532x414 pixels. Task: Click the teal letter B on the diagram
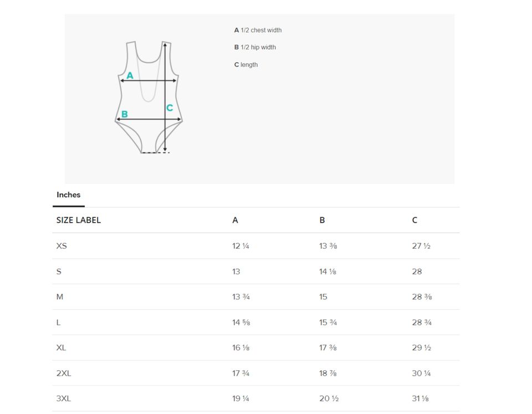pyautogui.click(x=124, y=114)
